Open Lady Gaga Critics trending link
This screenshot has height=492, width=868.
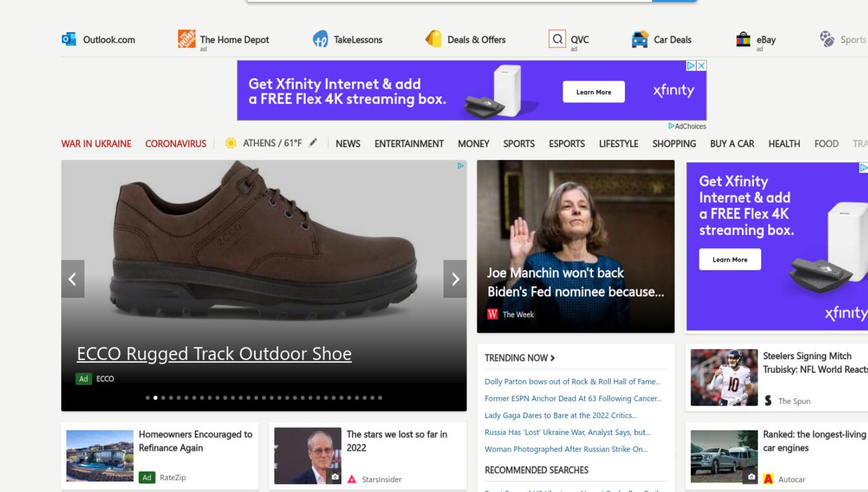[561, 415]
